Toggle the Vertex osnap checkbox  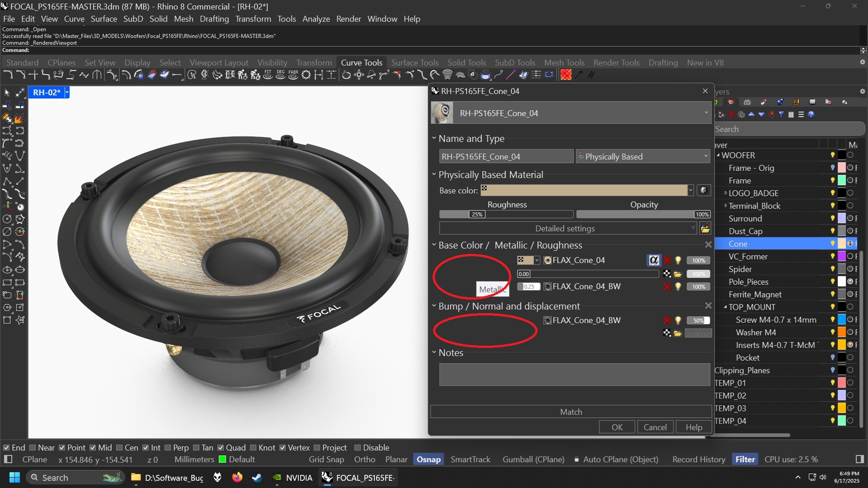point(283,448)
